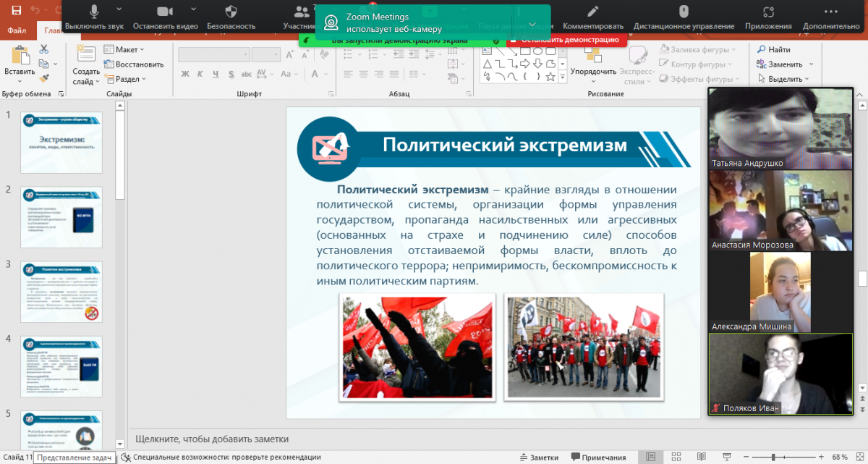Toggle text shadow S formatting
Image resolution: width=868 pixels, height=464 pixels.
(230, 74)
